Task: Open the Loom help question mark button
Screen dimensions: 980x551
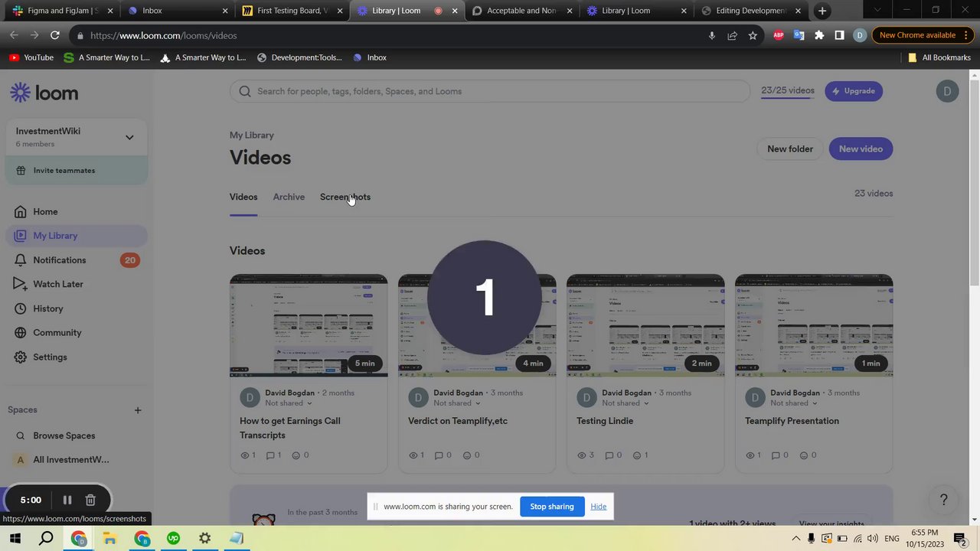Action: 944,500
